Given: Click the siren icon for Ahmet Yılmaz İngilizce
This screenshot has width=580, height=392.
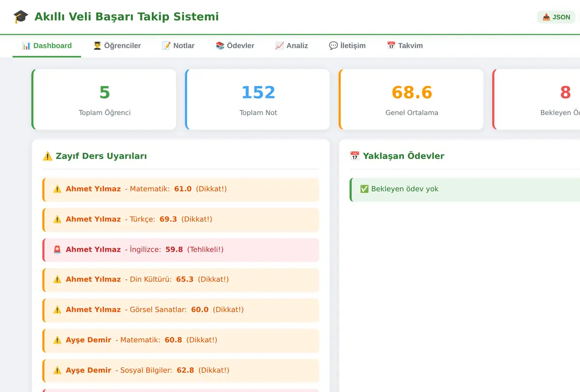Looking at the screenshot, I should pos(57,249).
